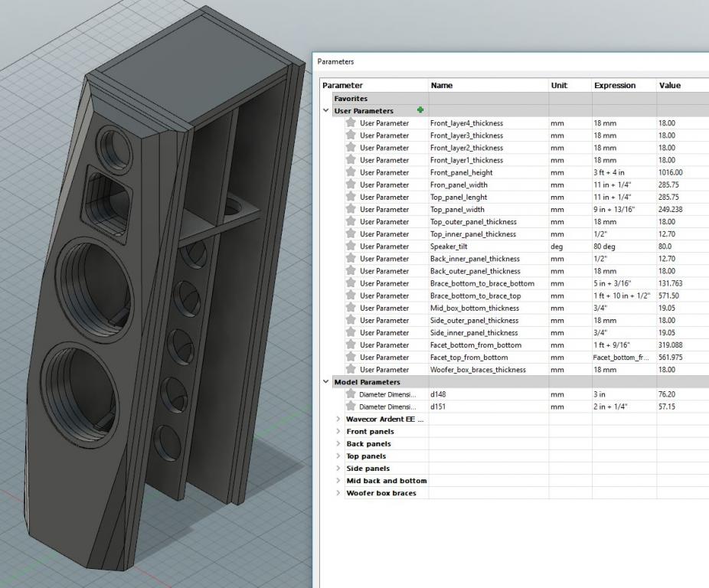Favorite the Facet_bottom_from_bottom parameter star
The height and width of the screenshot is (588, 709).
(351, 344)
